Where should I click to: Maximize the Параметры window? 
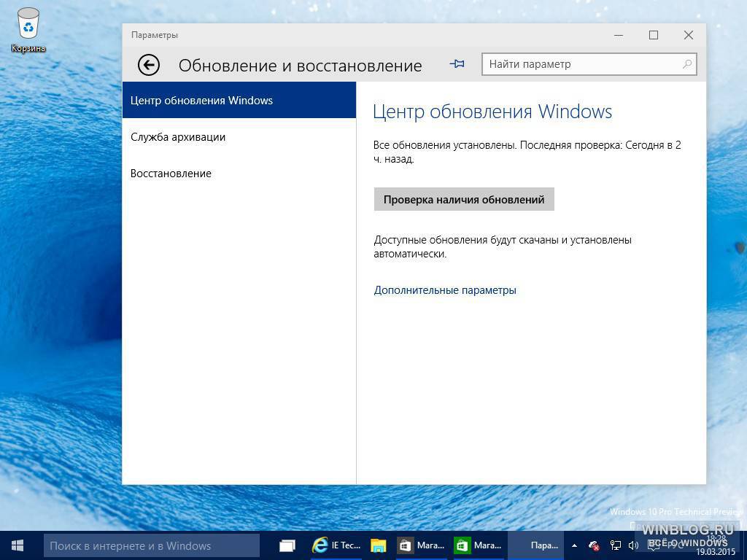[654, 35]
